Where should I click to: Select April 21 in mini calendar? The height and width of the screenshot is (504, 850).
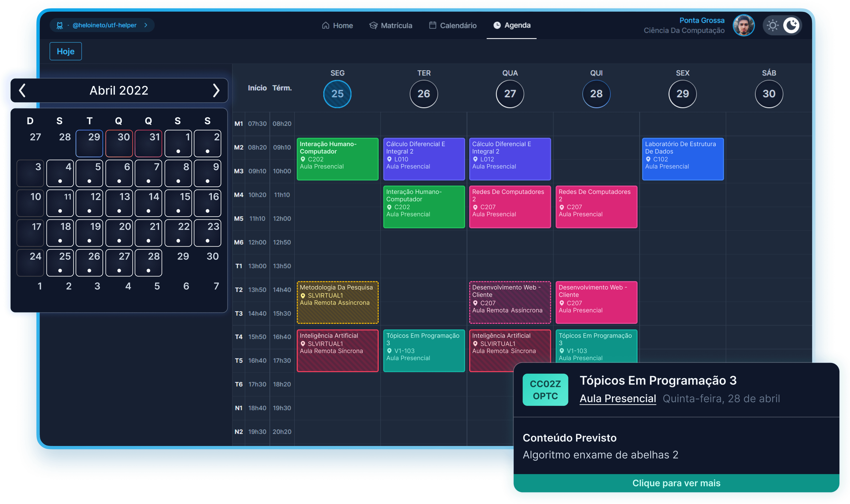(149, 233)
